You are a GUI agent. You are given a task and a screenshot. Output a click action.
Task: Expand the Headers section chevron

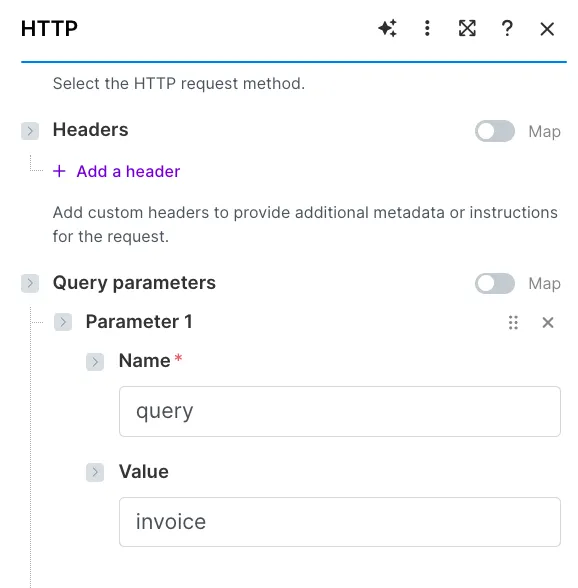click(x=30, y=131)
